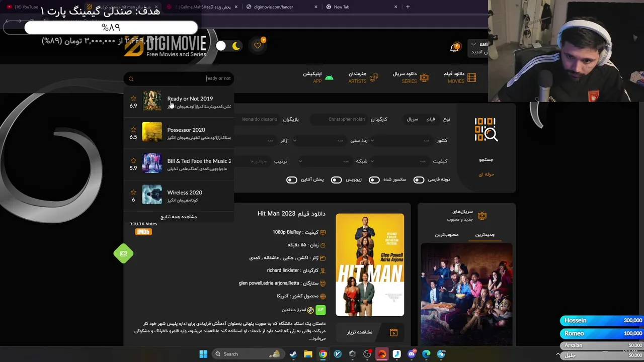The image size is (644, 362).
Task: Open OBS Studio from the taskbar
Action: 367,354
